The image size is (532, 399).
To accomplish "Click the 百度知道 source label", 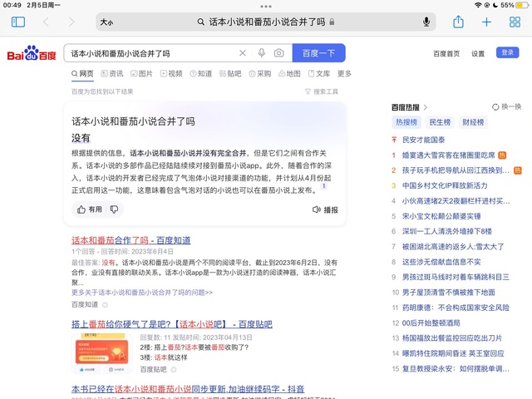I will pyautogui.click(x=85, y=304).
